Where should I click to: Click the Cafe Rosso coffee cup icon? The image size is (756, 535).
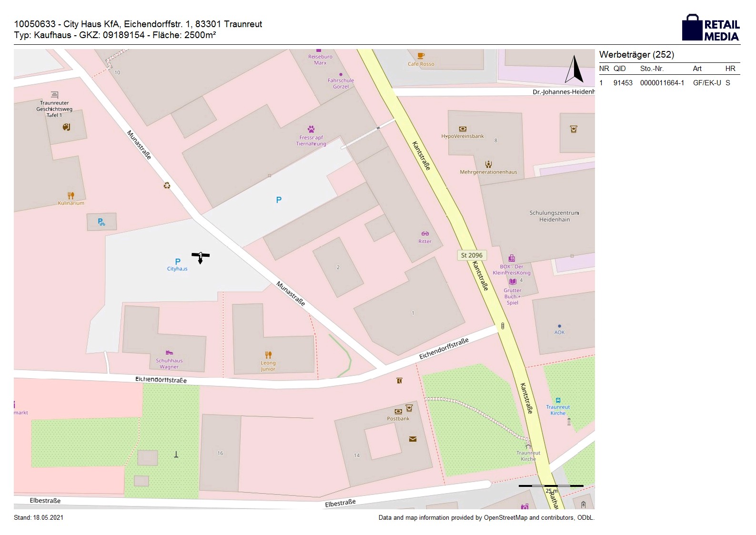coord(421,56)
